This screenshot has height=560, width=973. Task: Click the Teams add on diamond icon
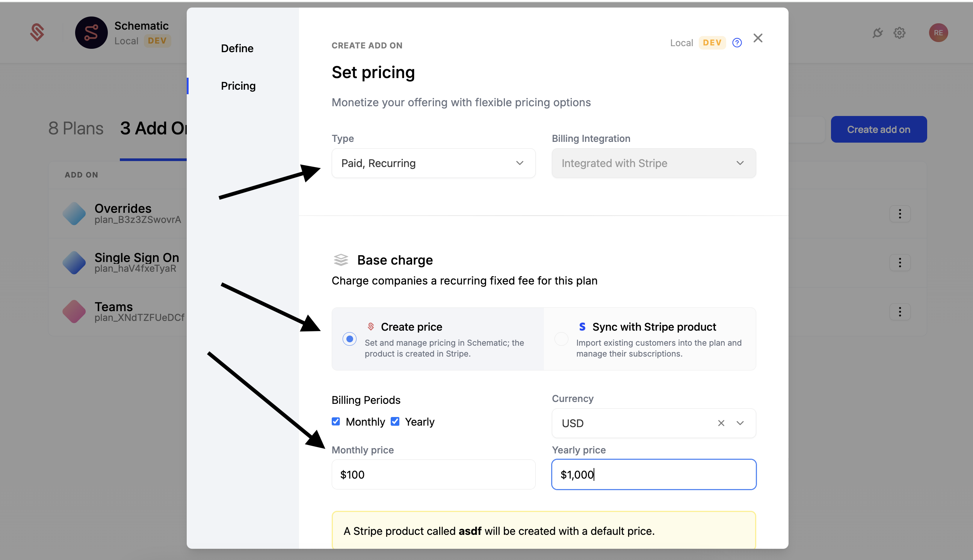click(74, 312)
